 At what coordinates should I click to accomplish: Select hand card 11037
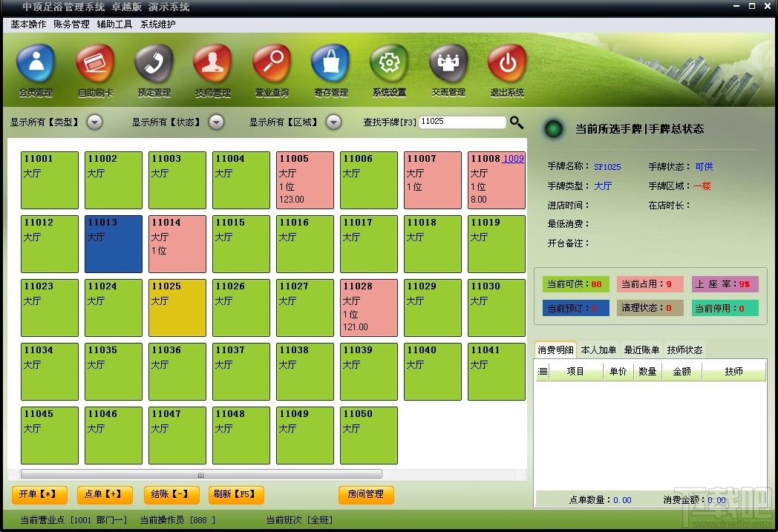pos(241,371)
